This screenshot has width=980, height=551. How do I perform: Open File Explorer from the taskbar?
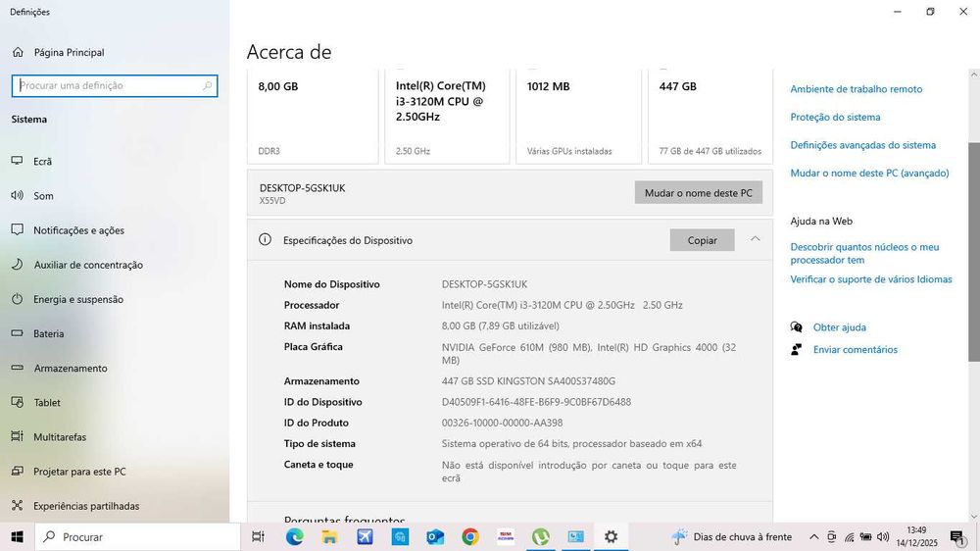click(329, 536)
